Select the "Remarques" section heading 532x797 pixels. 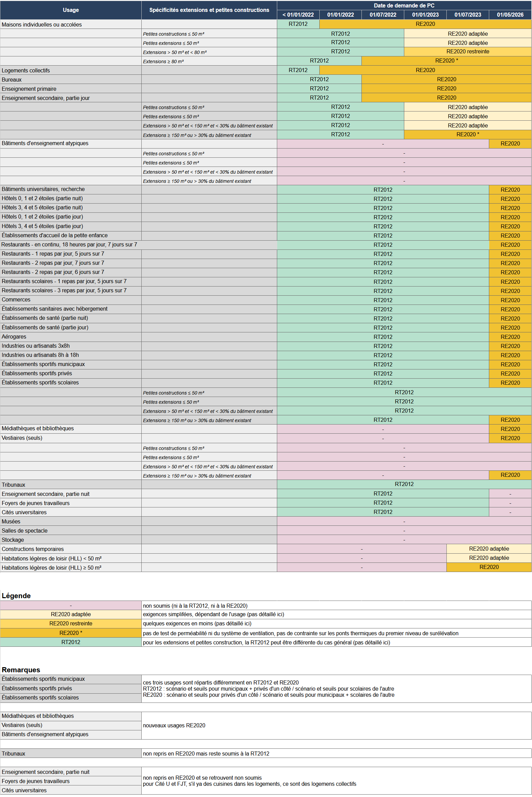click(21, 670)
